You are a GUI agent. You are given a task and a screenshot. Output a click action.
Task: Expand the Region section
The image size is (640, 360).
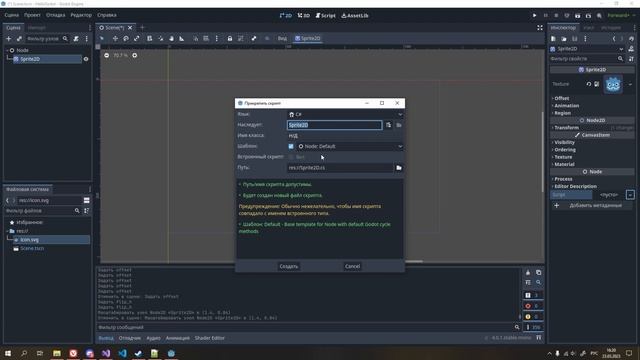(562, 113)
